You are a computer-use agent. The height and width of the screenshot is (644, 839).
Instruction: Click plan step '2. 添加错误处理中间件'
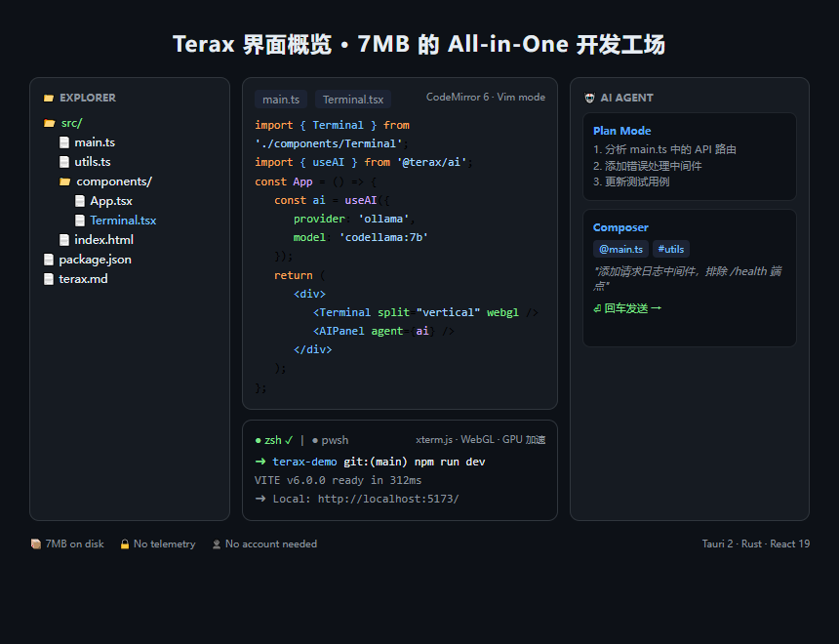click(648, 166)
